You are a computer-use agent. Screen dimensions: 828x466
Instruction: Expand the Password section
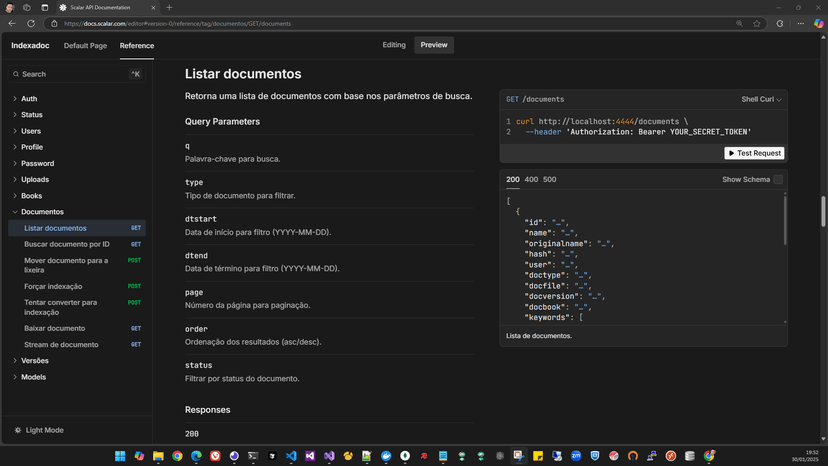pos(37,163)
